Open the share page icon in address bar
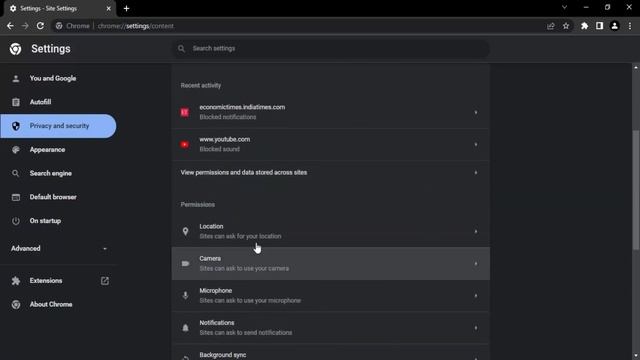 pos(551,26)
